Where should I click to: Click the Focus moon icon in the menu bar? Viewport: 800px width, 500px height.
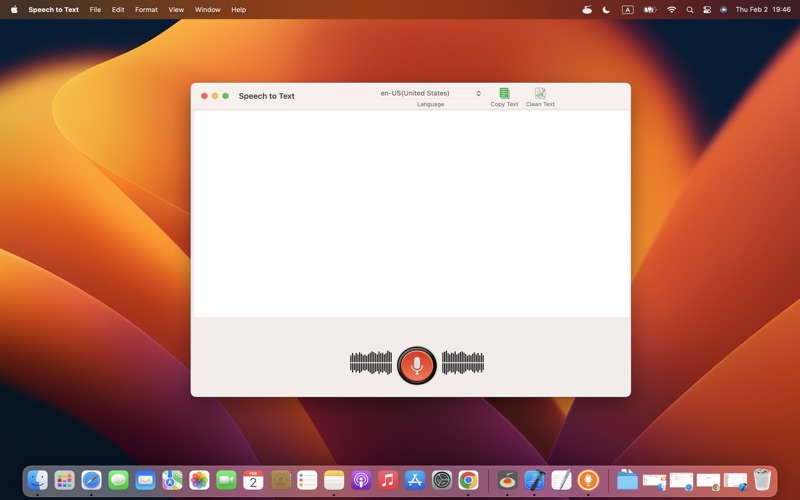click(606, 10)
